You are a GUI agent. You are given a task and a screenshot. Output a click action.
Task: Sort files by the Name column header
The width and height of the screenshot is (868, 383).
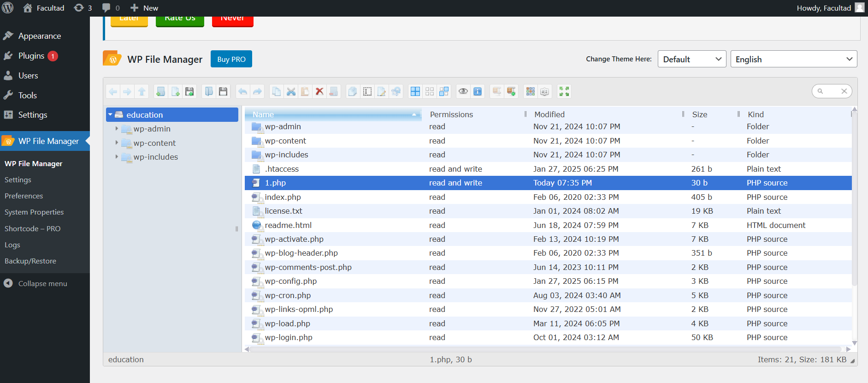pos(333,114)
